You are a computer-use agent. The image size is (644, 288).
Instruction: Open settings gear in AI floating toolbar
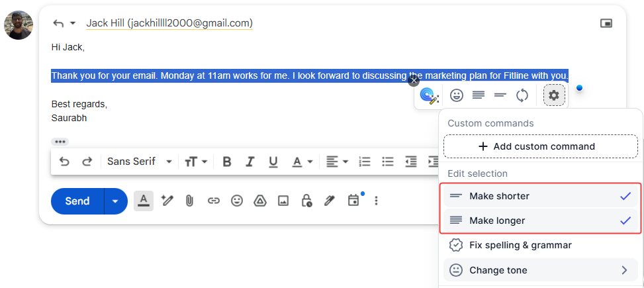(554, 95)
